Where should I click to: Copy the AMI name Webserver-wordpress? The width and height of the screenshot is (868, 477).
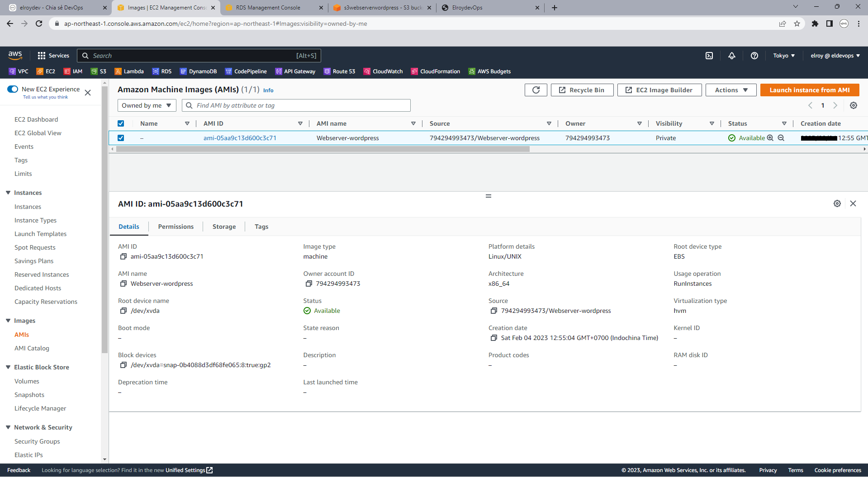pos(123,283)
